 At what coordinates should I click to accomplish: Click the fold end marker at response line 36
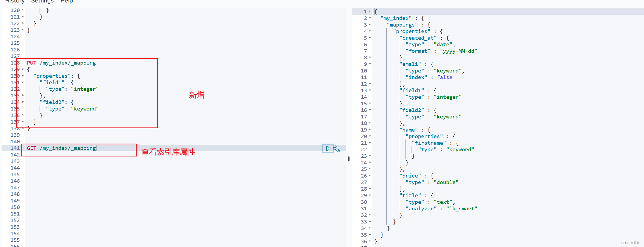(x=370, y=241)
